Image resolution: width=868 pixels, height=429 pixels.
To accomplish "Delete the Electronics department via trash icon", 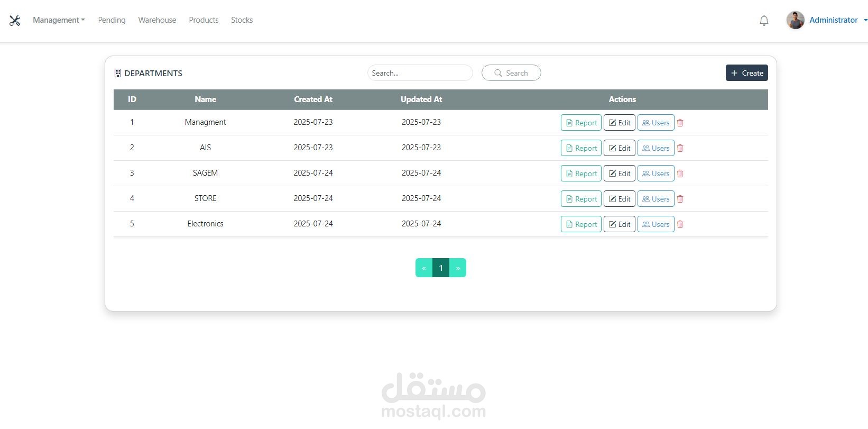I will click(680, 224).
